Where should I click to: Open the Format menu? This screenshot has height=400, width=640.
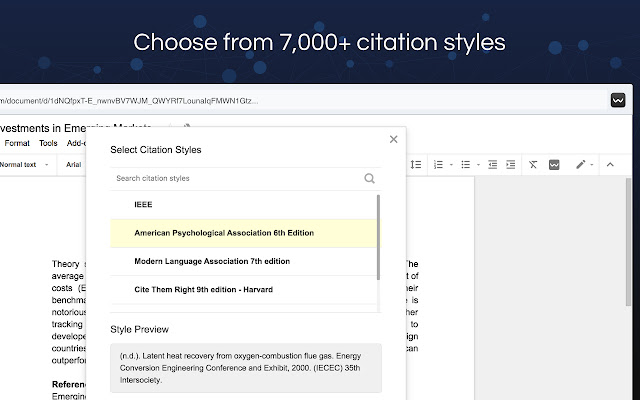pos(17,143)
